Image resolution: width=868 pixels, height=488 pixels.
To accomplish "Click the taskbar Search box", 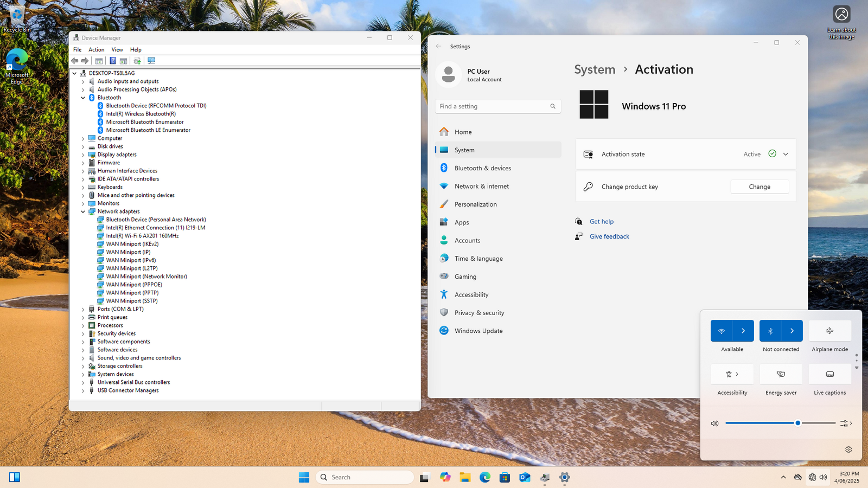I will click(x=365, y=477).
